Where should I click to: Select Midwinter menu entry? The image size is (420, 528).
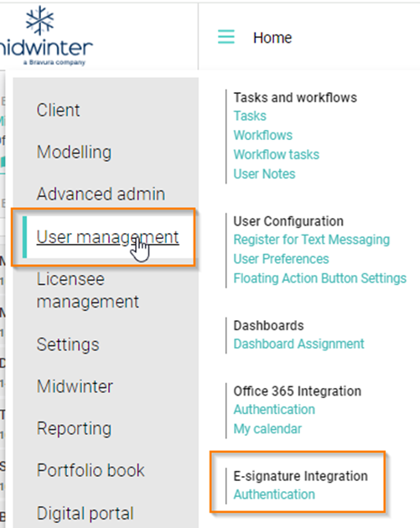tap(75, 386)
